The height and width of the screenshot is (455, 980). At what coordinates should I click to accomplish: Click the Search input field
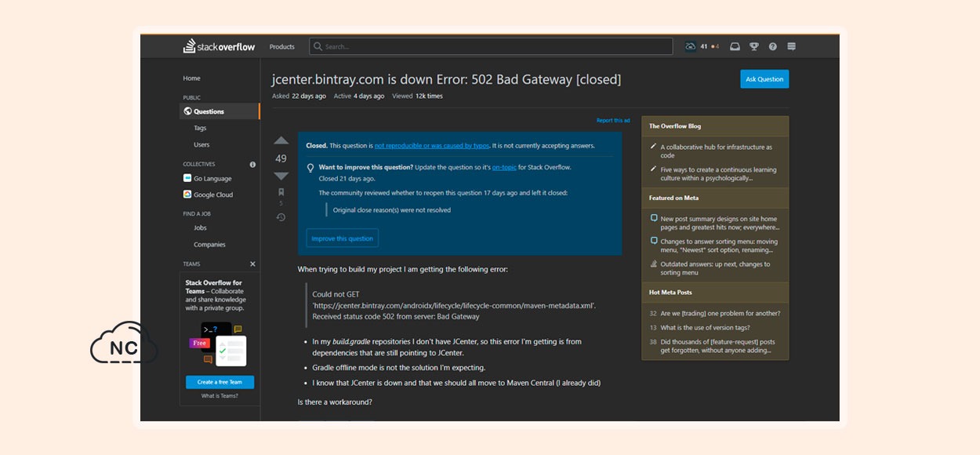(x=491, y=46)
